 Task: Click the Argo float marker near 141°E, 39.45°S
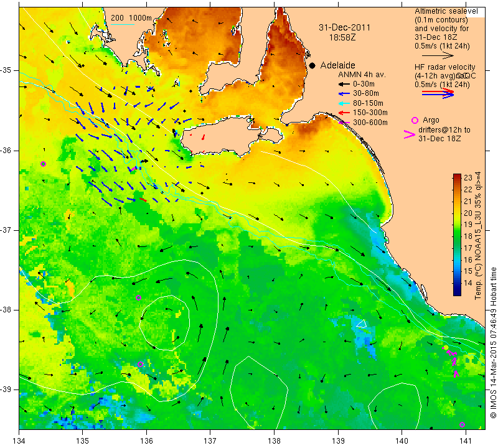click(x=462, y=425)
